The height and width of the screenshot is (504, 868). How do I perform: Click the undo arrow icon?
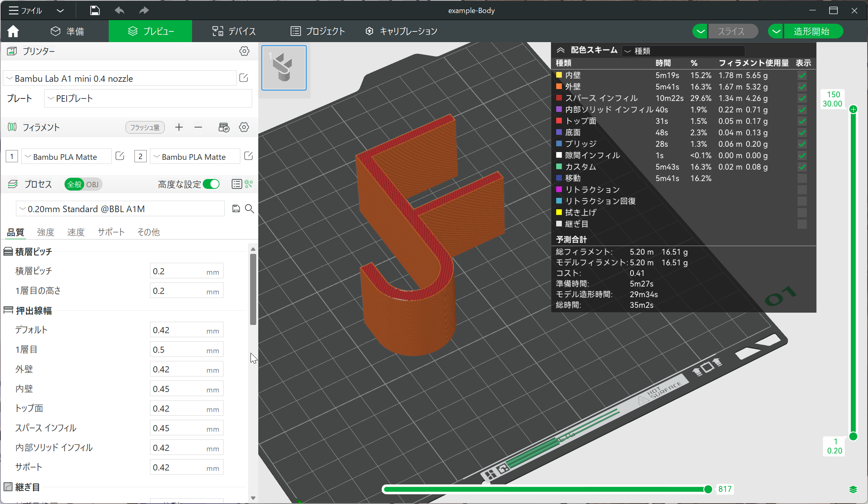[119, 11]
